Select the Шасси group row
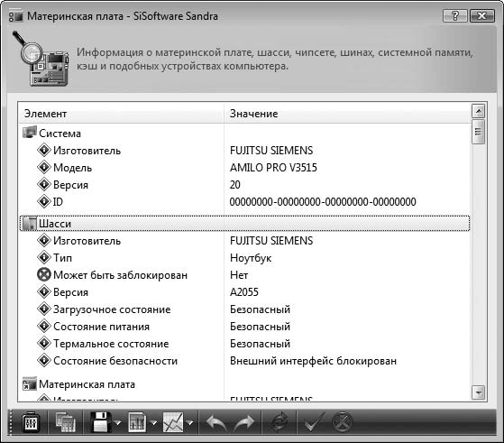 (244, 223)
